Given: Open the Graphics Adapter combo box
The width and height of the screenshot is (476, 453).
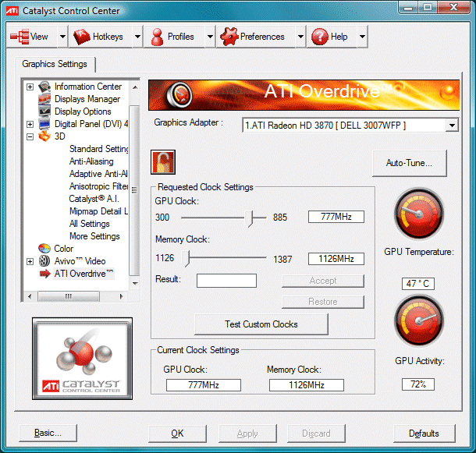Looking at the screenshot, I should tap(350, 126).
